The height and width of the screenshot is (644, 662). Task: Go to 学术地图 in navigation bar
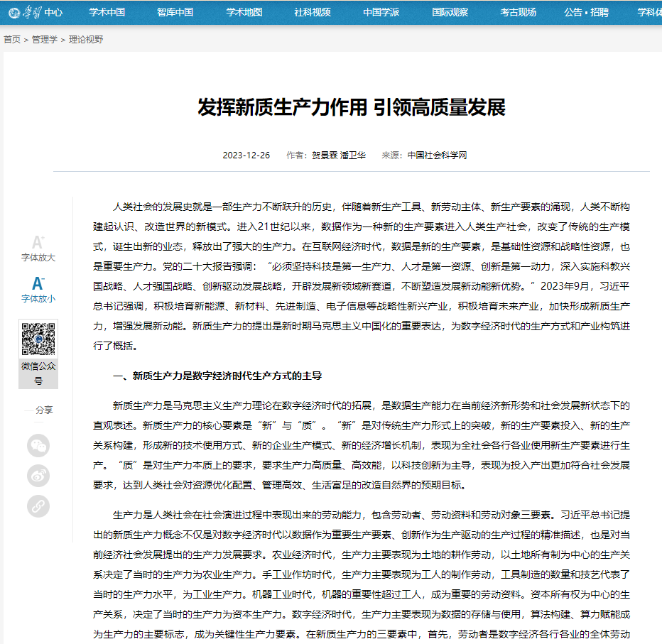[x=244, y=12]
